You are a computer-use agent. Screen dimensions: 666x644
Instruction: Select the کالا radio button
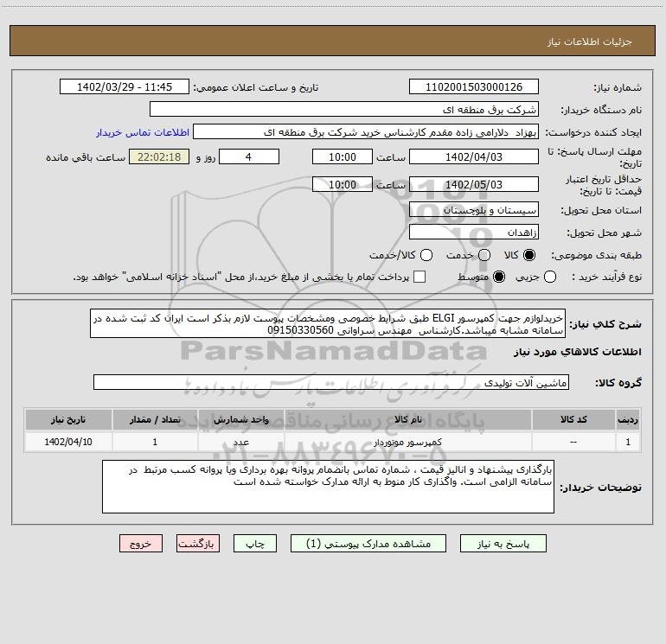point(529,255)
